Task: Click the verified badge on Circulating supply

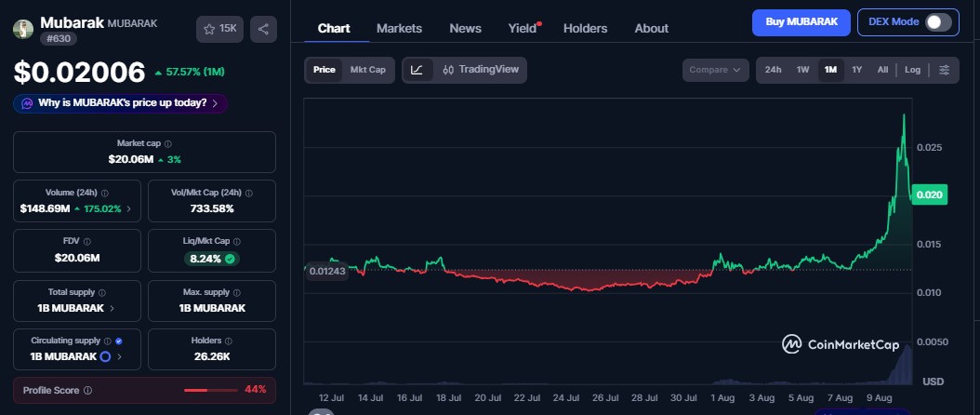Action: [x=119, y=341]
